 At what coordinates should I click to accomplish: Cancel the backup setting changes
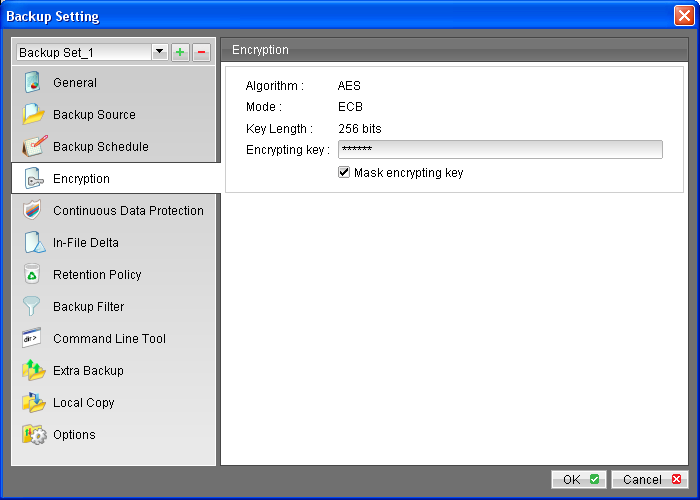(650, 480)
